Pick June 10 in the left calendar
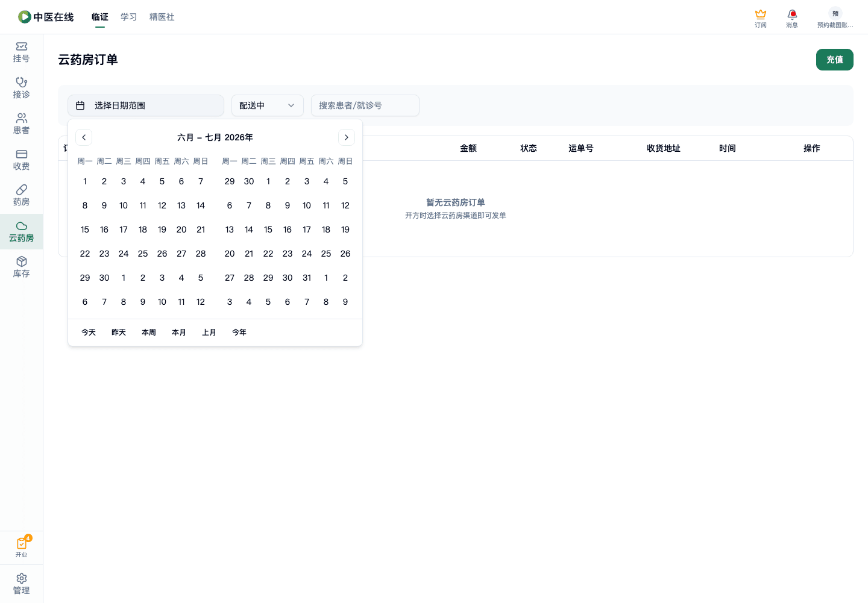The height and width of the screenshot is (603, 868). (x=124, y=205)
